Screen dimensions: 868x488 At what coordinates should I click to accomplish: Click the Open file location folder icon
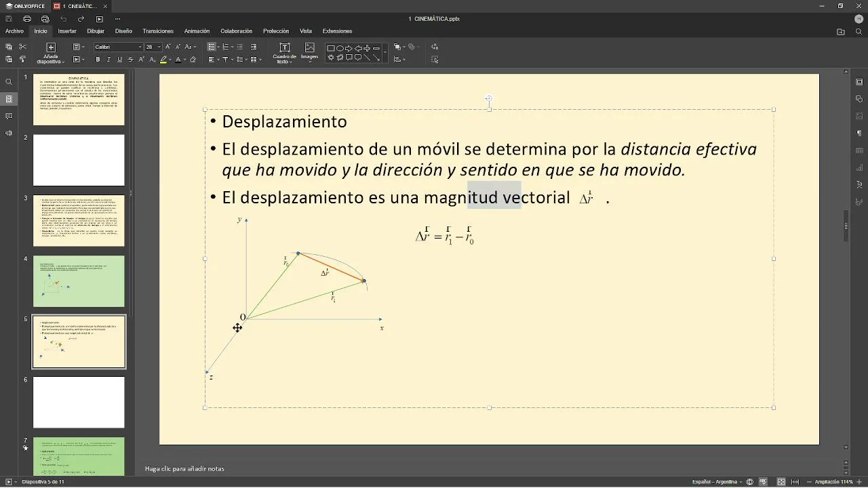[841, 31]
